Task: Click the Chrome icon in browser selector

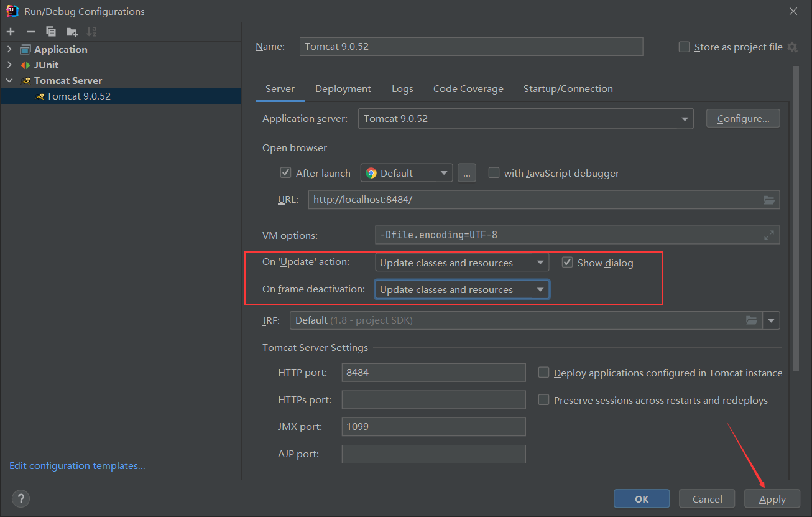Action: pos(371,174)
